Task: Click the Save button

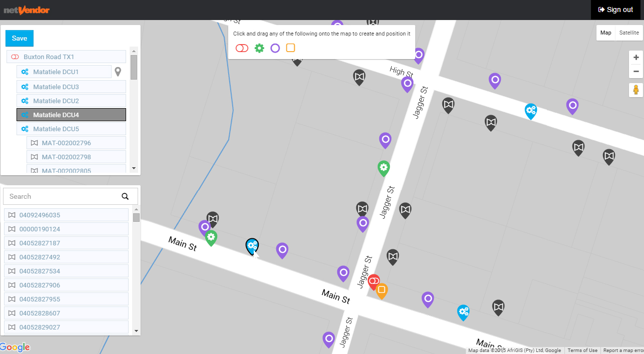Action: (x=20, y=39)
